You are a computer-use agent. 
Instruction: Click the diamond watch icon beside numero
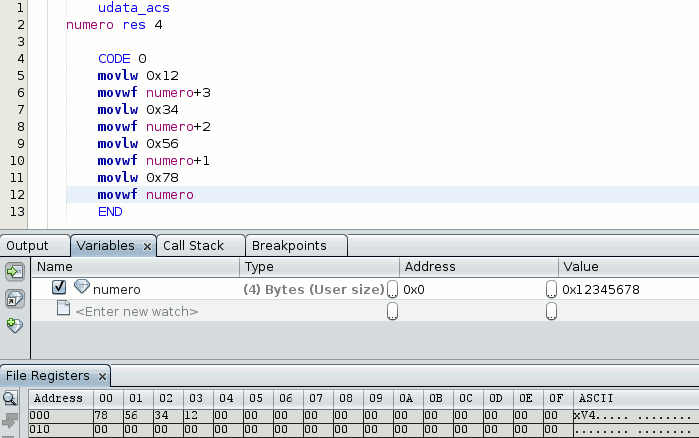pos(82,287)
